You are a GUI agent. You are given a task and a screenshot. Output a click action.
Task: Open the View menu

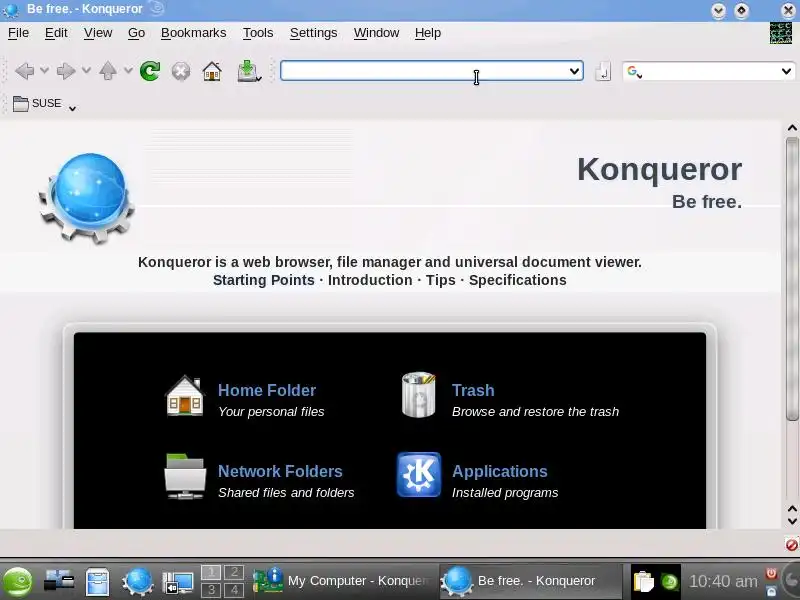point(98,33)
